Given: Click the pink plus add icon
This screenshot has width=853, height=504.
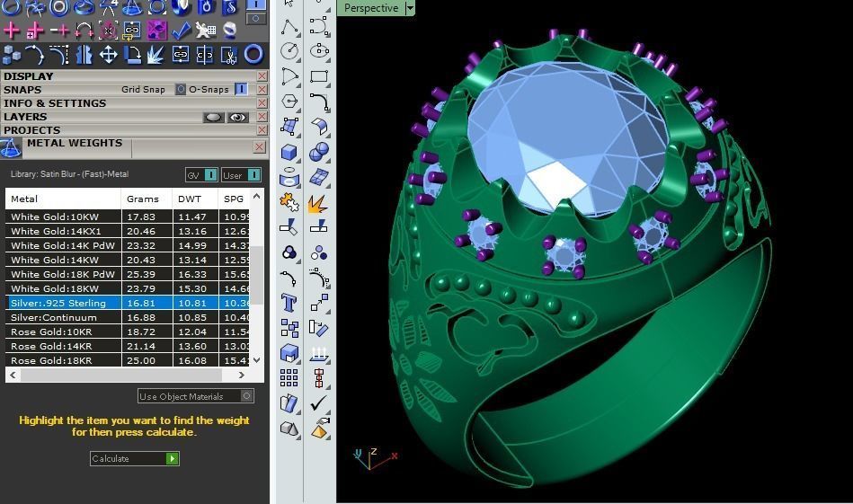Looking at the screenshot, I should pyautogui.click(x=12, y=31).
